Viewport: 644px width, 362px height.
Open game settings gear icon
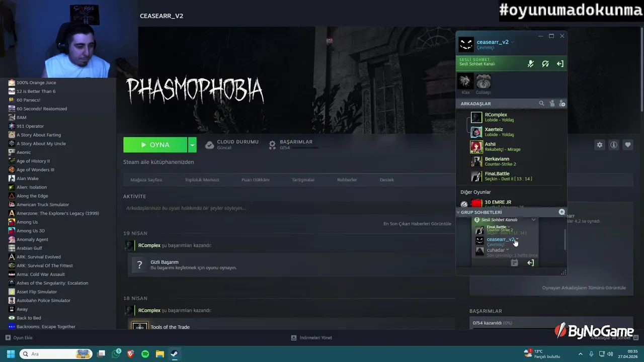tap(599, 145)
